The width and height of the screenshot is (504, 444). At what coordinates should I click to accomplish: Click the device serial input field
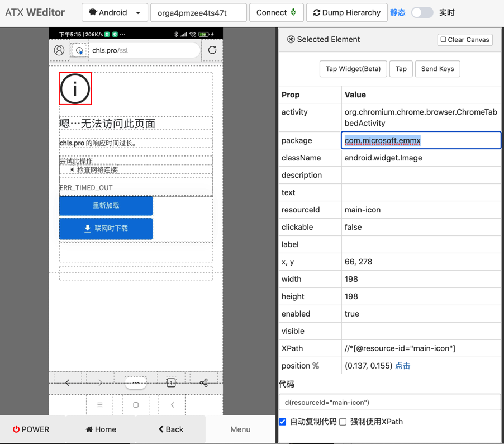tap(198, 12)
